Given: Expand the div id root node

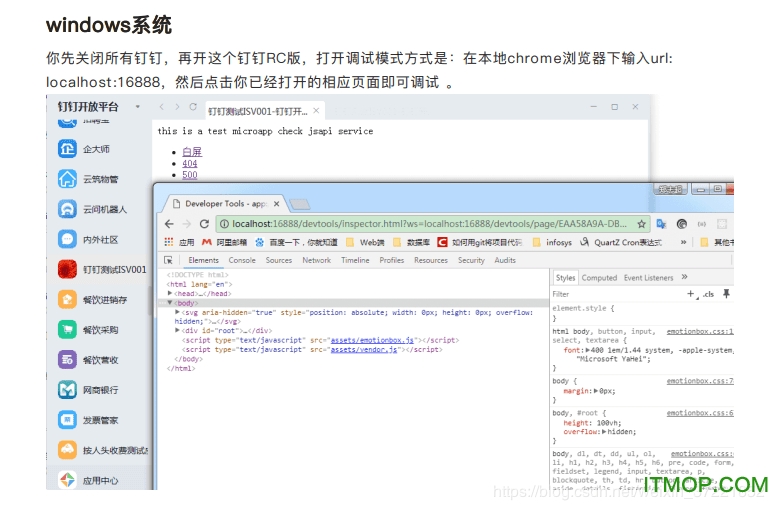Looking at the screenshot, I should click(177, 329).
